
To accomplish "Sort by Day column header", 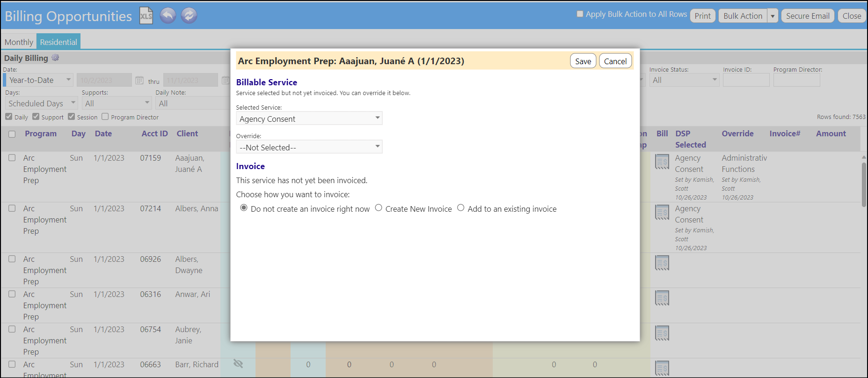I will (x=79, y=133).
